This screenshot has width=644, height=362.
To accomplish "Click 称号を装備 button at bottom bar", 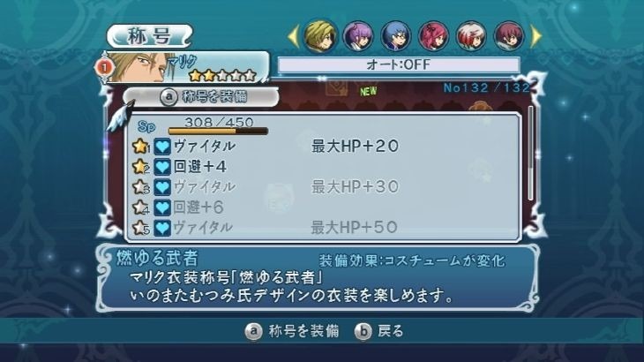I will pyautogui.click(x=292, y=331).
